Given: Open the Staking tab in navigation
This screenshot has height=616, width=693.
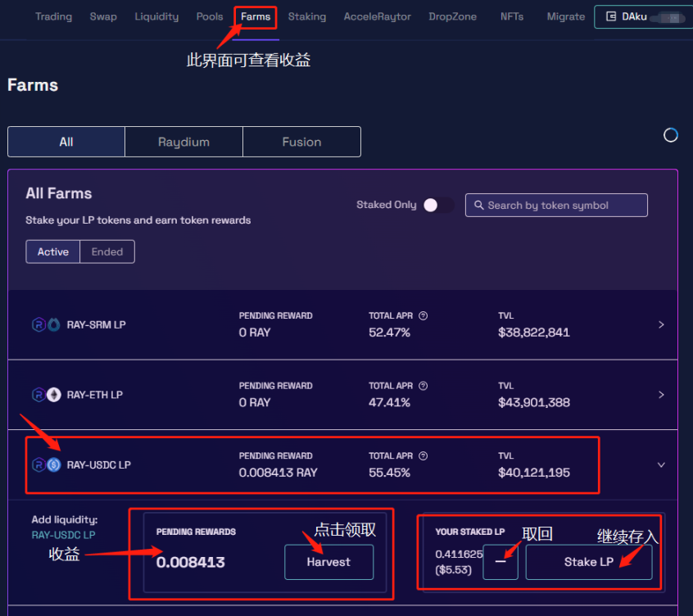Looking at the screenshot, I should 307,16.
